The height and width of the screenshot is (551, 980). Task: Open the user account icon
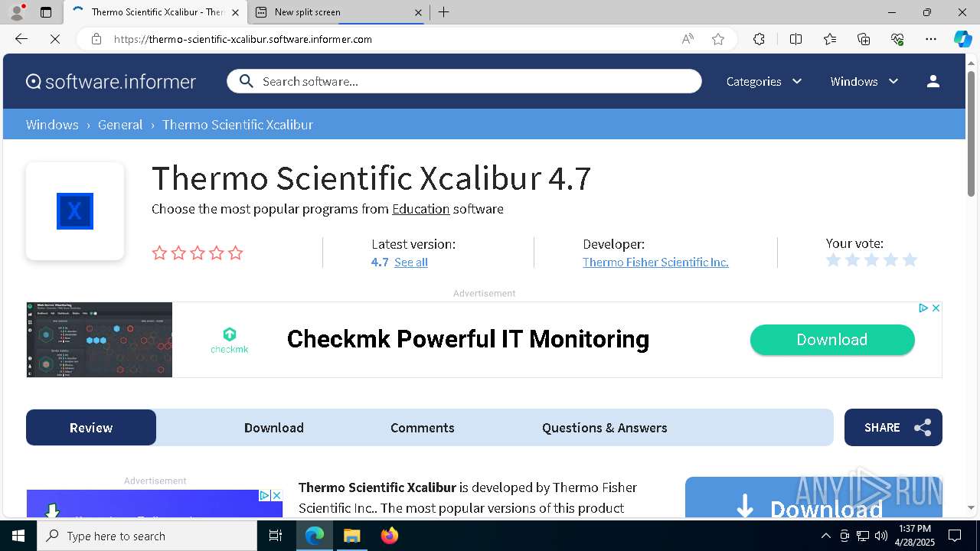933,81
